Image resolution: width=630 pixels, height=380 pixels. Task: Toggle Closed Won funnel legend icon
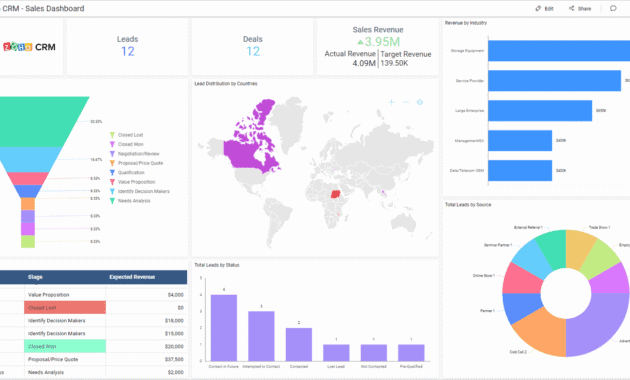[112, 144]
